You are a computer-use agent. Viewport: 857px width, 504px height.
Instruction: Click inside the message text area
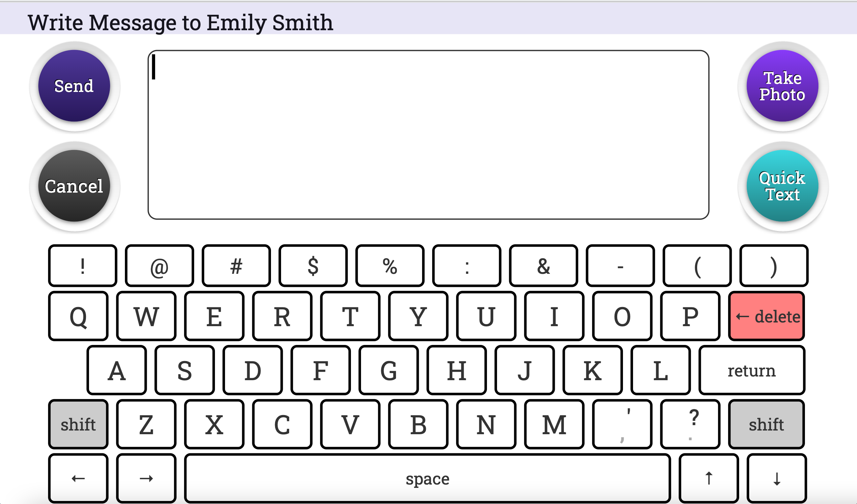[x=428, y=135]
